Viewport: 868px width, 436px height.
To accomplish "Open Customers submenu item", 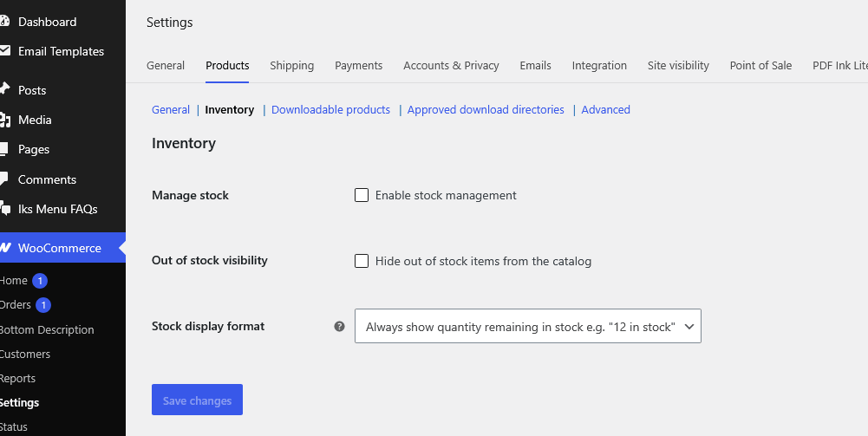I will 25,355.
